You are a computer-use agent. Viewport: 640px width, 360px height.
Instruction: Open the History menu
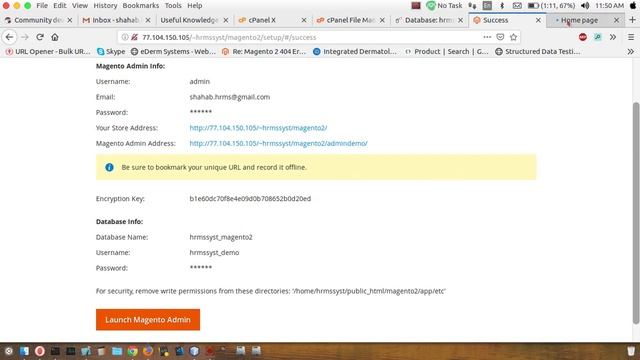point(105,6)
